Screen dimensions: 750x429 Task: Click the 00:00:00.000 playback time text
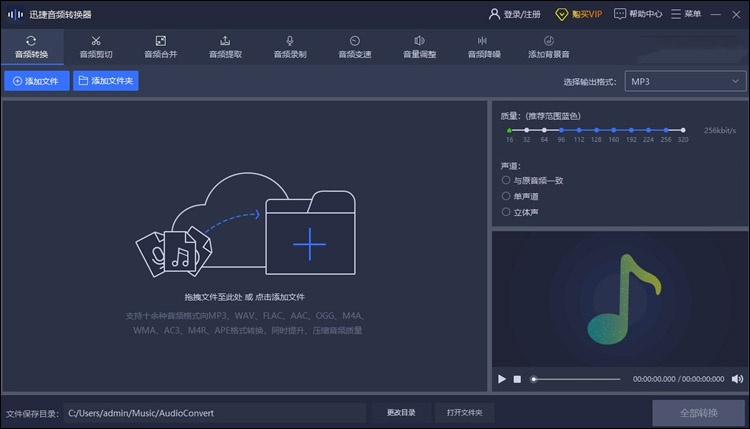[x=654, y=379]
